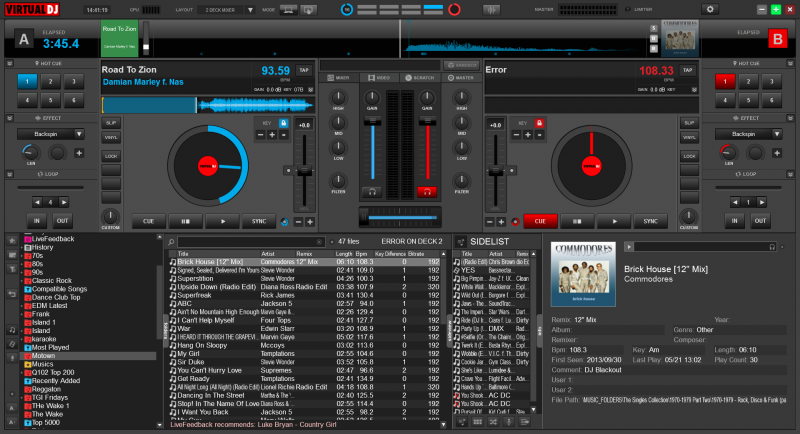
Task: Click the starter mode laptop icon in the top bar
Action: click(288, 10)
